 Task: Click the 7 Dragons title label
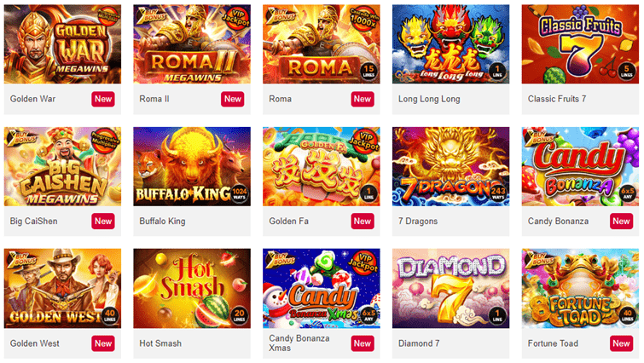coord(418,221)
